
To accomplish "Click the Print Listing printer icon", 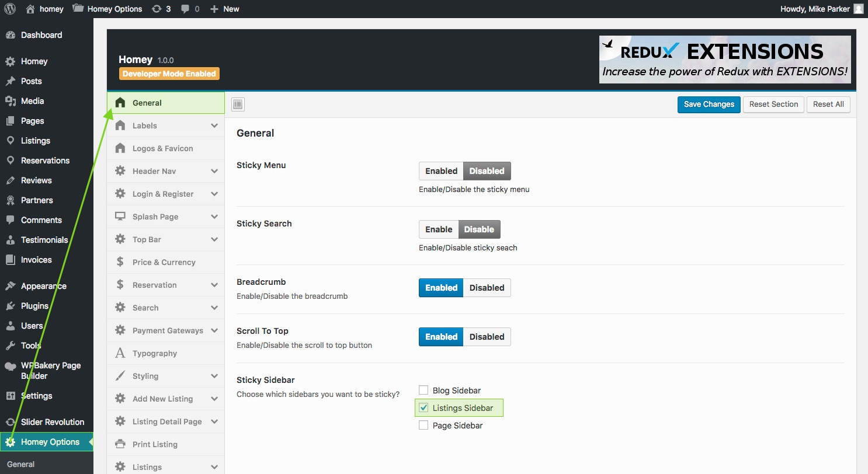I will 120,444.
